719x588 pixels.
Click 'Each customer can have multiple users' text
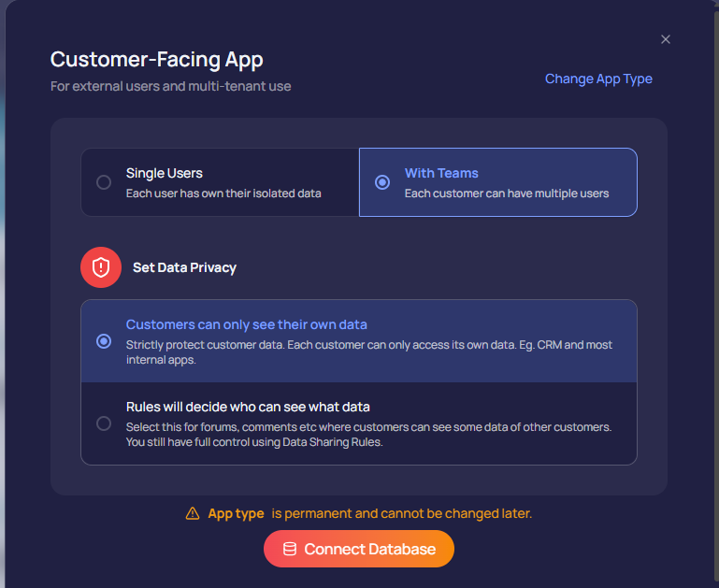pos(506,194)
